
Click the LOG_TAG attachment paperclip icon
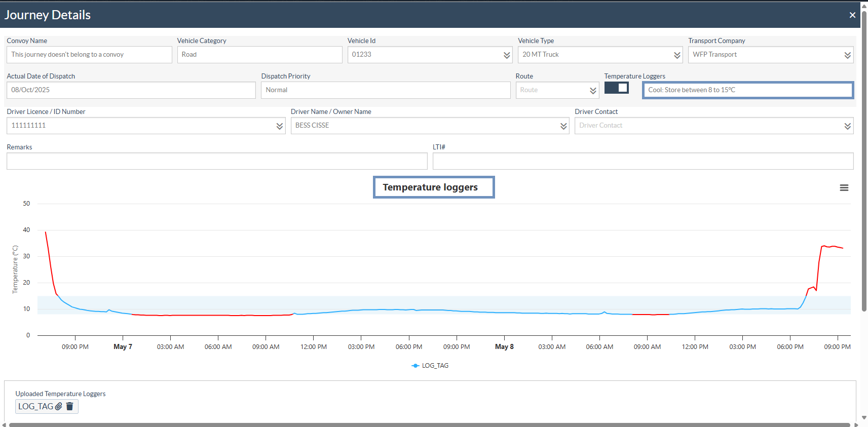coord(59,406)
